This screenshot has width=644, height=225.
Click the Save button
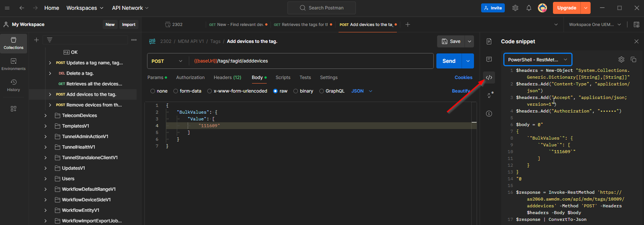click(x=451, y=41)
